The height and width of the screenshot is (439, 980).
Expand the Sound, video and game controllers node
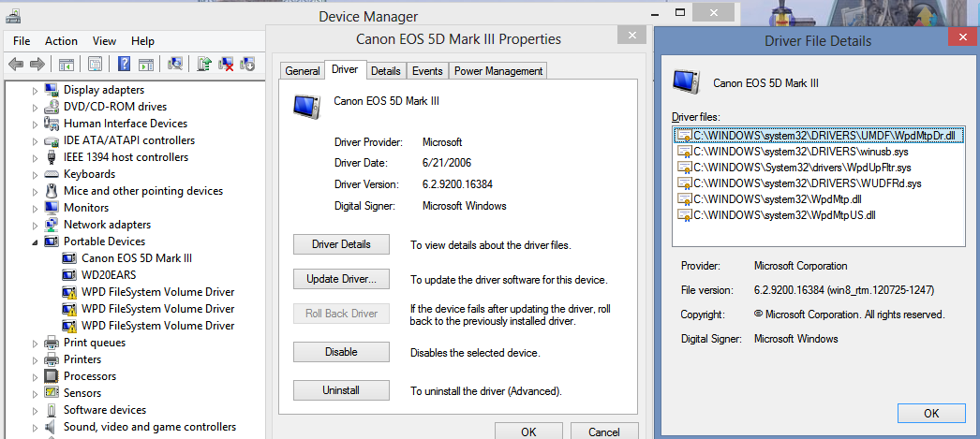pos(36,427)
